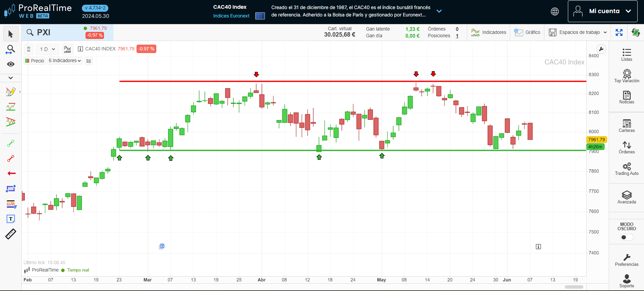The height and width of the screenshot is (291, 644).
Task: Toggle the Modo Oscuro switch
Action: click(627, 237)
